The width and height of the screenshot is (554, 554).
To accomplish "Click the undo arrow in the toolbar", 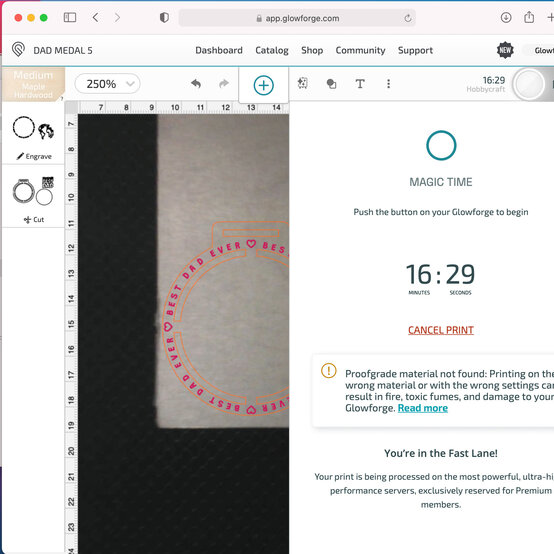I will click(x=196, y=84).
